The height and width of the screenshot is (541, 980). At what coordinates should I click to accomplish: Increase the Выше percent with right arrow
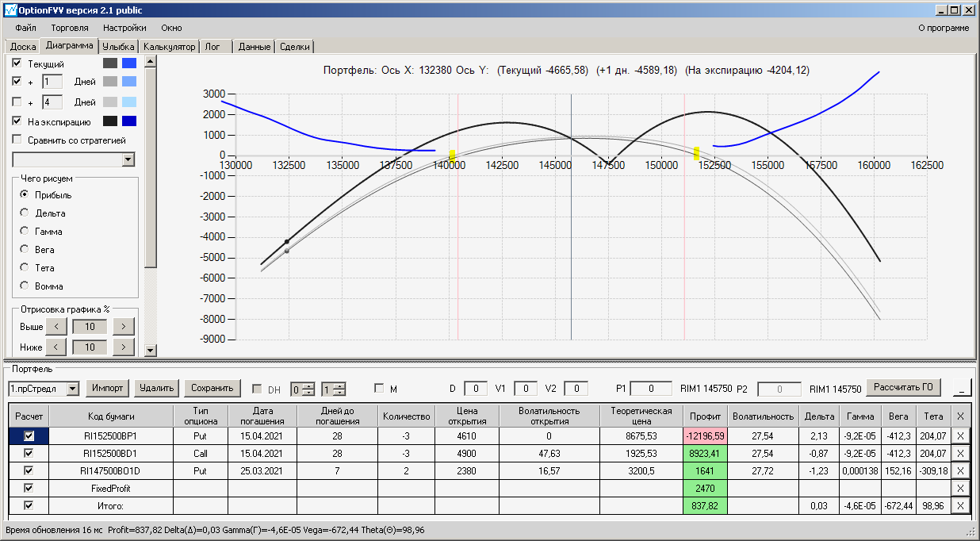(124, 327)
